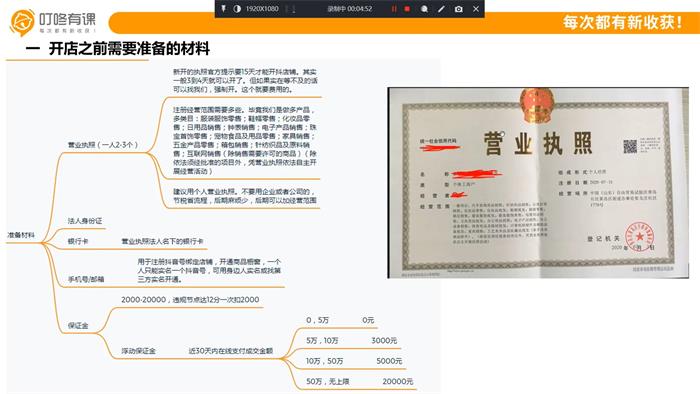Click the QR code on the license
The image size is (700, 394).
pos(629,146)
